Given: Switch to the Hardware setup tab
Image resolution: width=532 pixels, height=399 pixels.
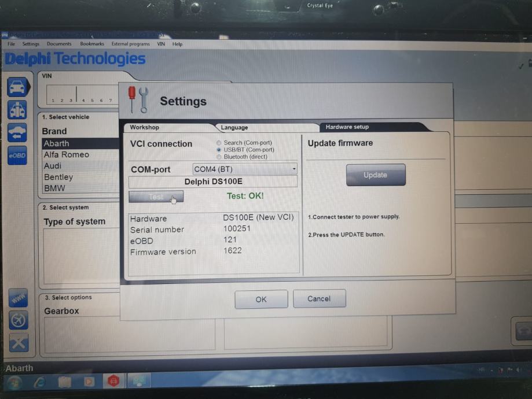Looking at the screenshot, I should pos(373,127).
